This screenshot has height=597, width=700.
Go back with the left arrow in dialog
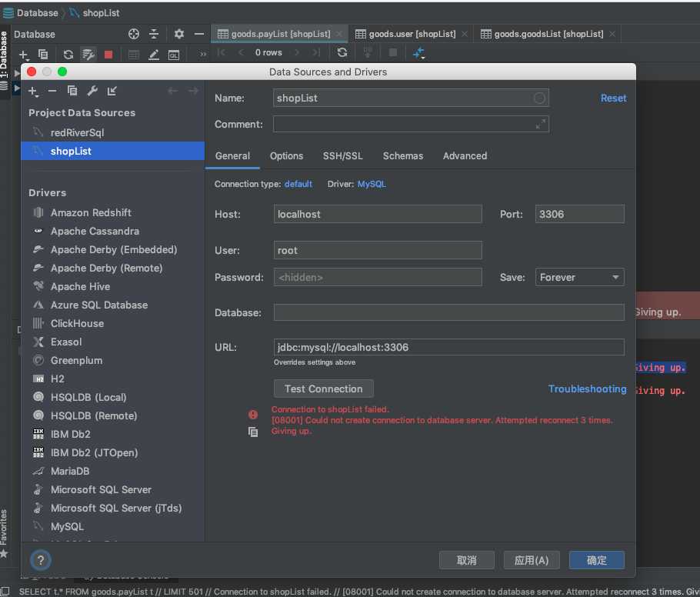coord(173,91)
